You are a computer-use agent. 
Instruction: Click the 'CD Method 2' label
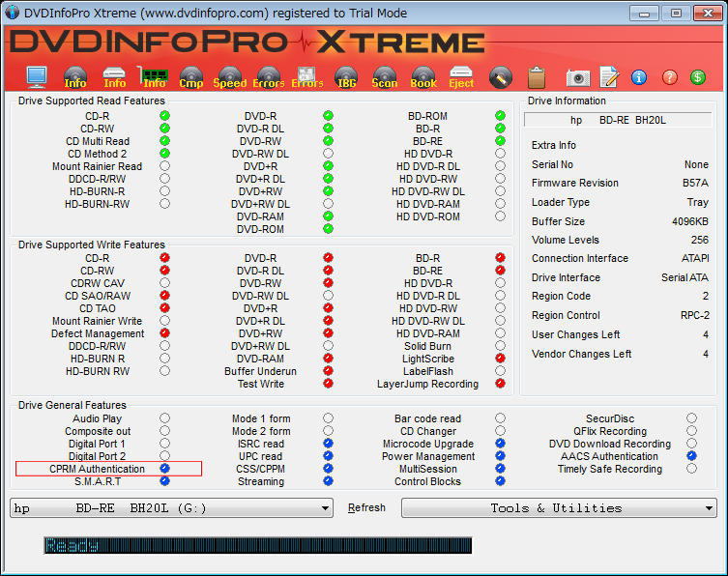pos(97,154)
